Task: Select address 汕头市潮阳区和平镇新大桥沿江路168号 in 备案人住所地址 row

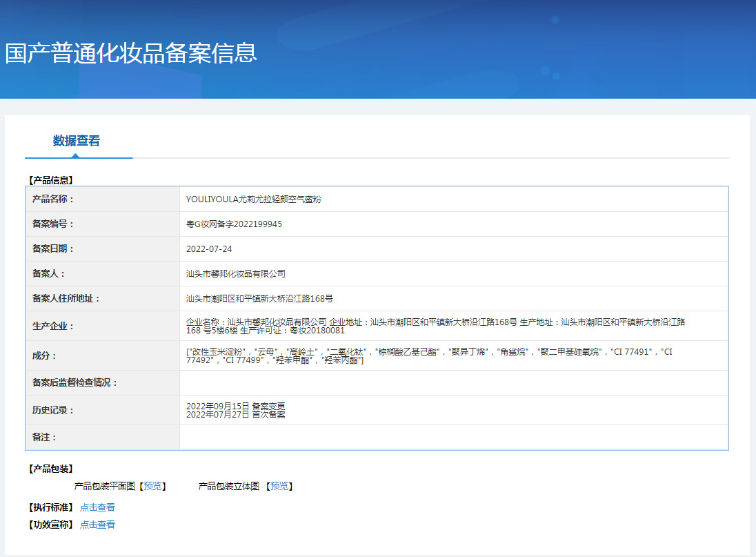Action: [x=259, y=298]
